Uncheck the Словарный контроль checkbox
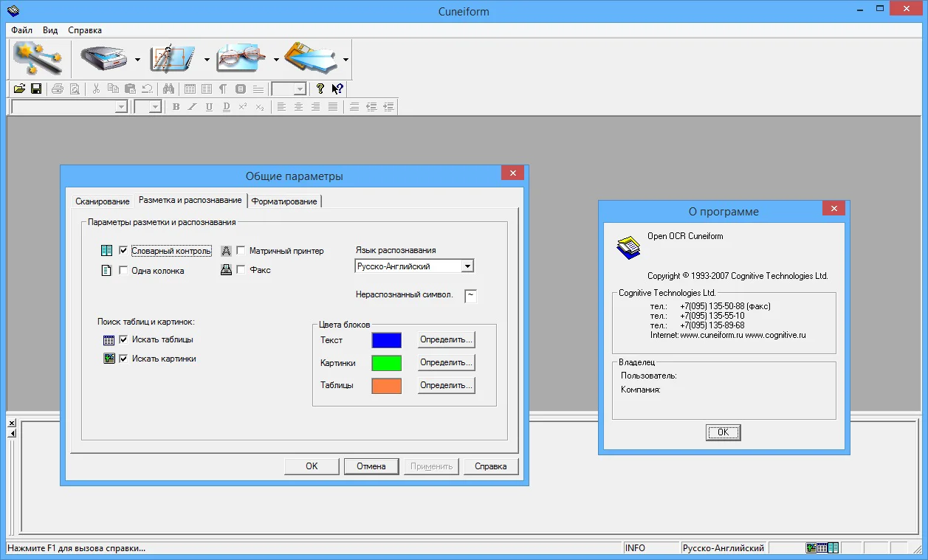This screenshot has width=928, height=560. (x=123, y=251)
